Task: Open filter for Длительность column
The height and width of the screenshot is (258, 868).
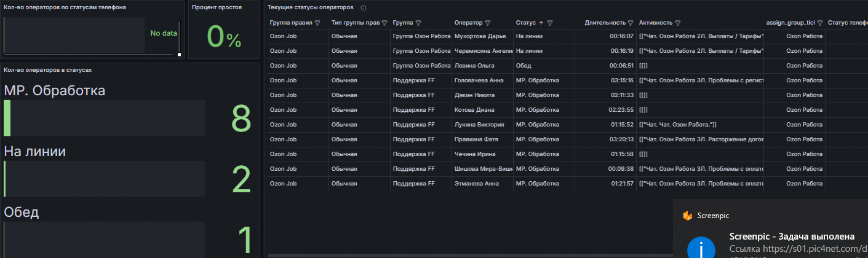Action: click(x=631, y=23)
